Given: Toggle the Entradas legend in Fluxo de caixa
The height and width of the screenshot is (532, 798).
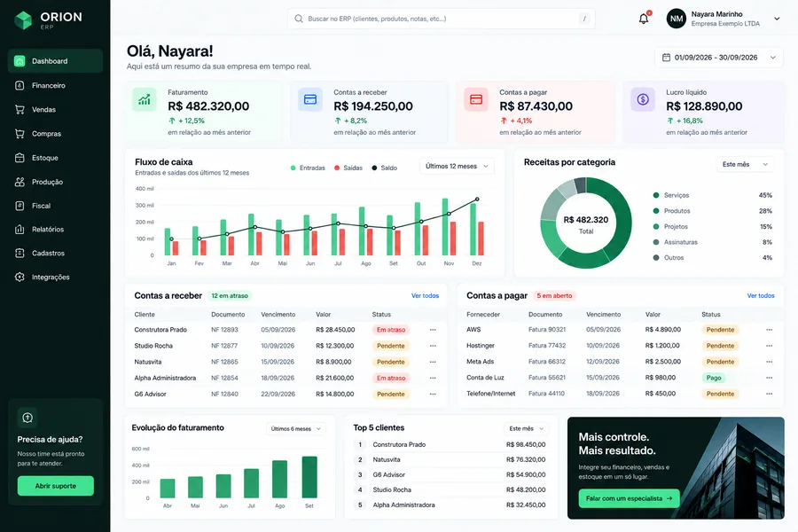Looking at the screenshot, I should coord(308,168).
